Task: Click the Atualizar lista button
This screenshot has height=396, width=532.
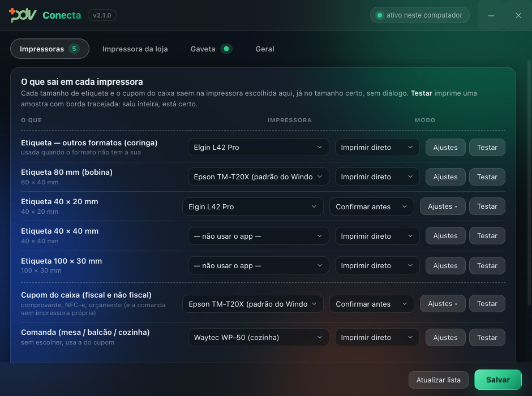Action: [x=439, y=380]
